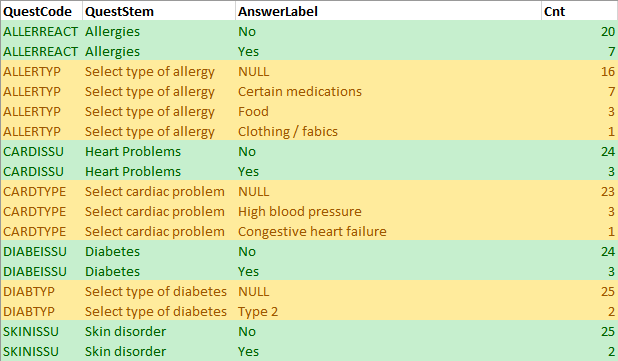Viewport: 618px width, 361px height.
Task: Select the cell with count 20
Action: click(579, 32)
